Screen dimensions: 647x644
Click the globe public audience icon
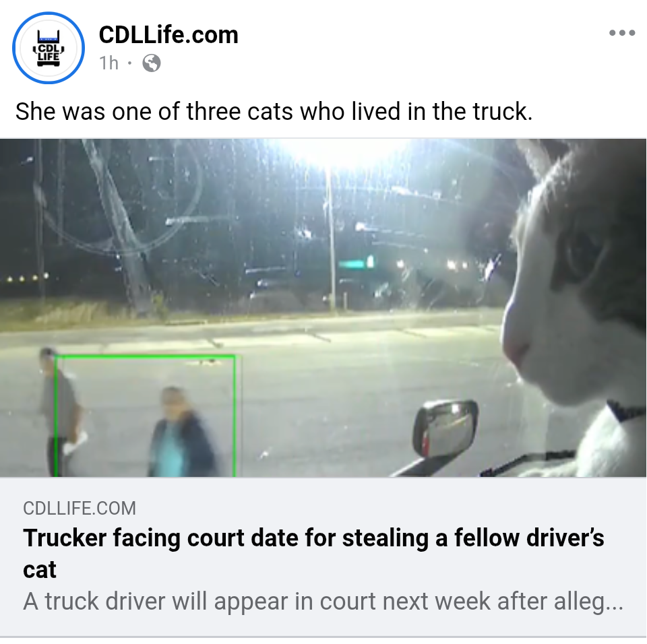tap(152, 63)
